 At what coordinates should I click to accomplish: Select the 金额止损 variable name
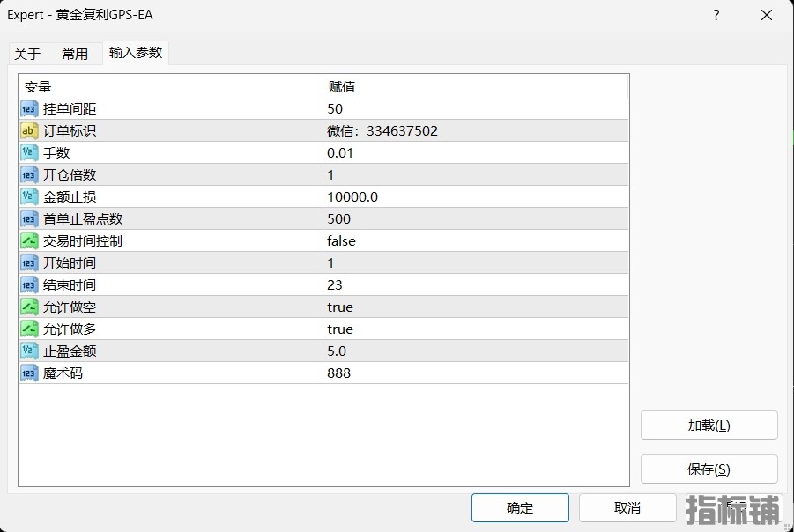point(70,197)
